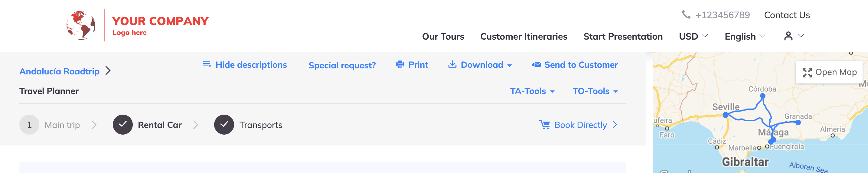The image size is (868, 173).
Task: Toggle the Transports checkmark step
Action: (224, 125)
